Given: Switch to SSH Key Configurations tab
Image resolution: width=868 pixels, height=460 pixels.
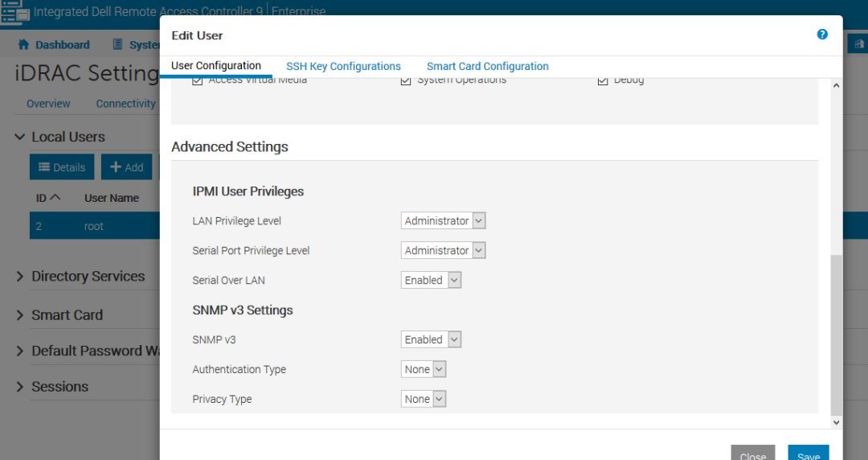Looking at the screenshot, I should (343, 67).
